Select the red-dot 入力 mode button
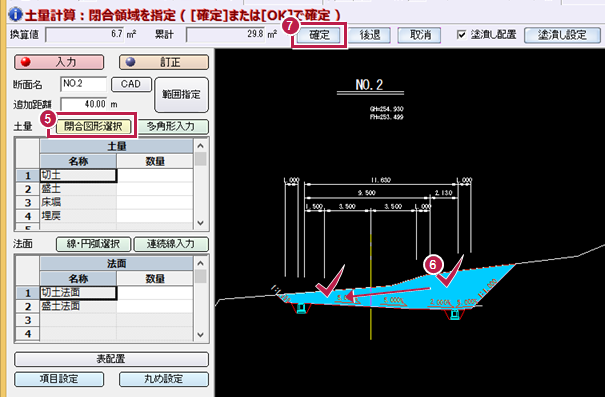The image size is (605, 397). point(59,62)
